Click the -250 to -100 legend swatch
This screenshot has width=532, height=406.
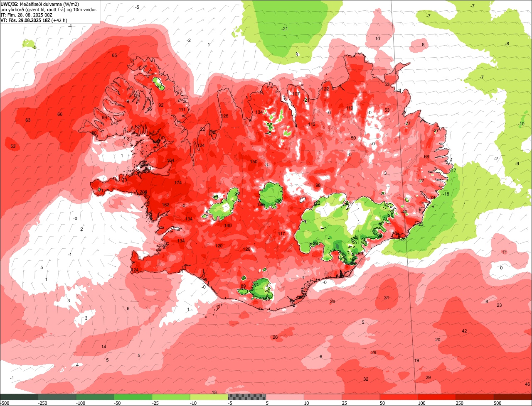[57, 397]
